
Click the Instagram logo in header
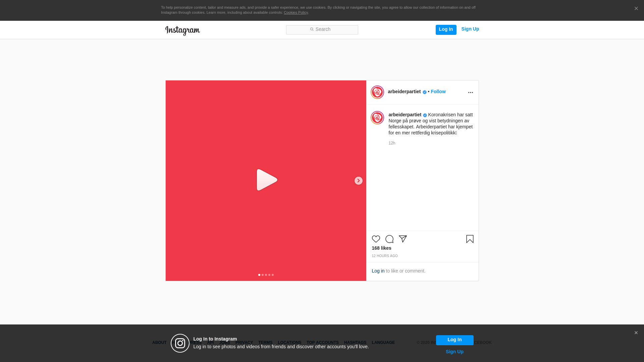182,31
